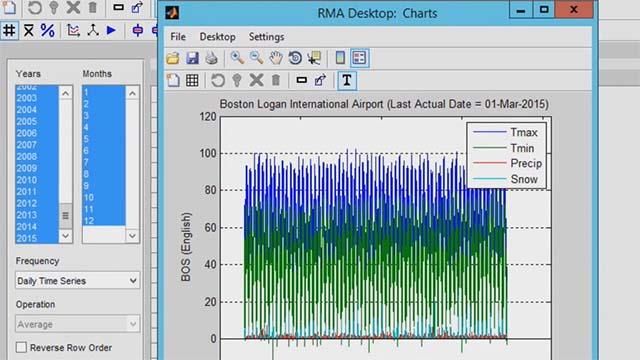The width and height of the screenshot is (640, 360).
Task: Activate the Data Cursor tool
Action: pos(314,58)
